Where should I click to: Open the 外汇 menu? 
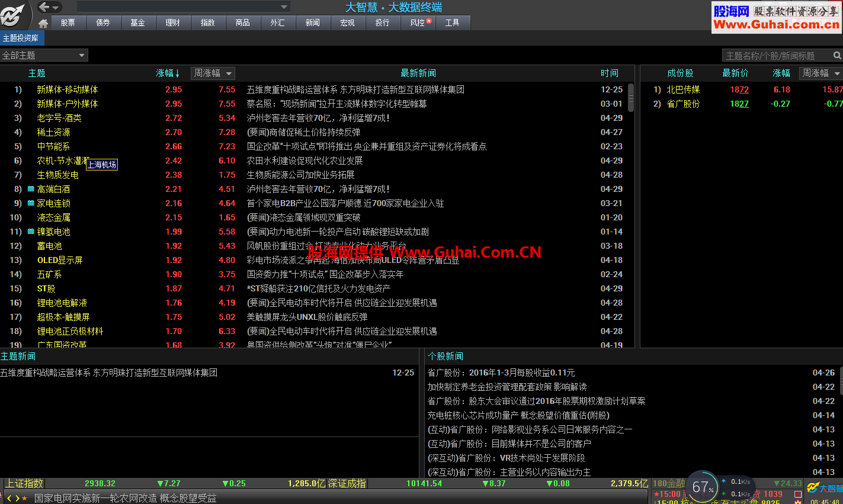click(277, 23)
